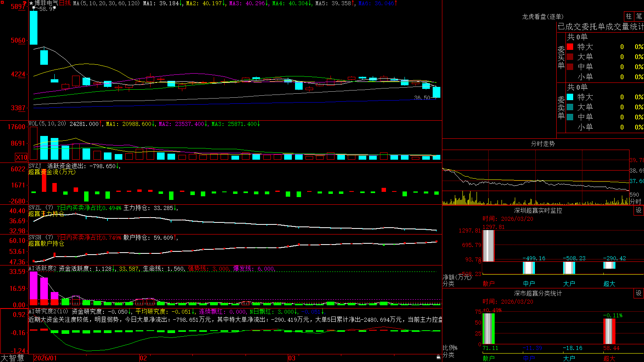Open the VOL(5,10,20) indicator selector
The height and width of the screenshot is (362, 644).
pos(47,124)
